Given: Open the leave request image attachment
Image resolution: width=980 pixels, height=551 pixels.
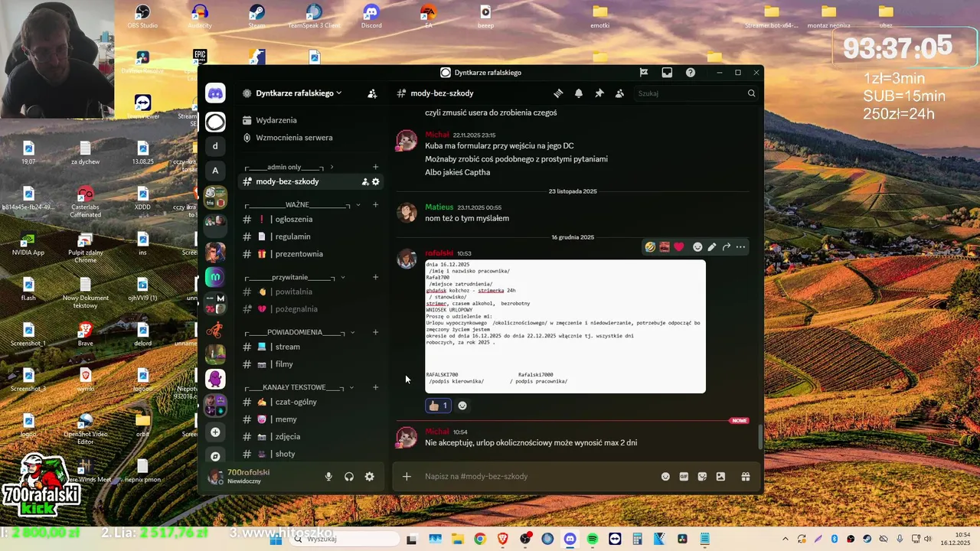Looking at the screenshot, I should coord(565,327).
